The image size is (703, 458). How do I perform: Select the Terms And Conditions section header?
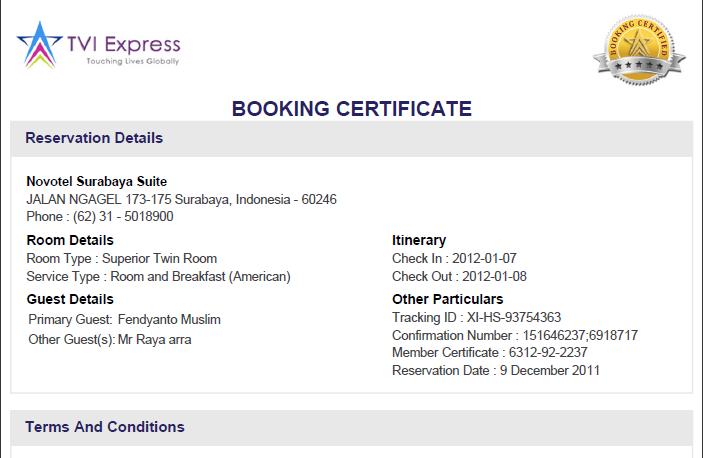pos(105,427)
